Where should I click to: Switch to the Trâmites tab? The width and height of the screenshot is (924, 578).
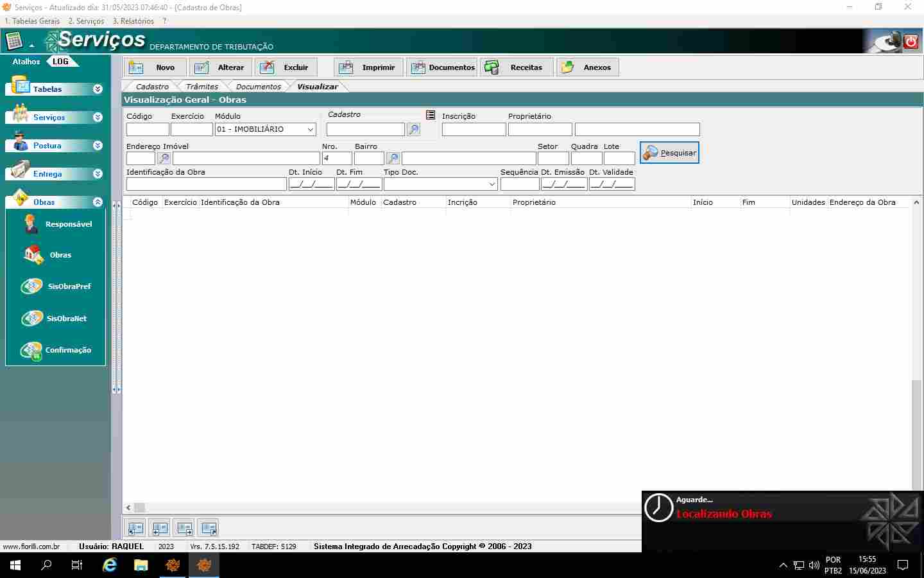[x=201, y=87]
